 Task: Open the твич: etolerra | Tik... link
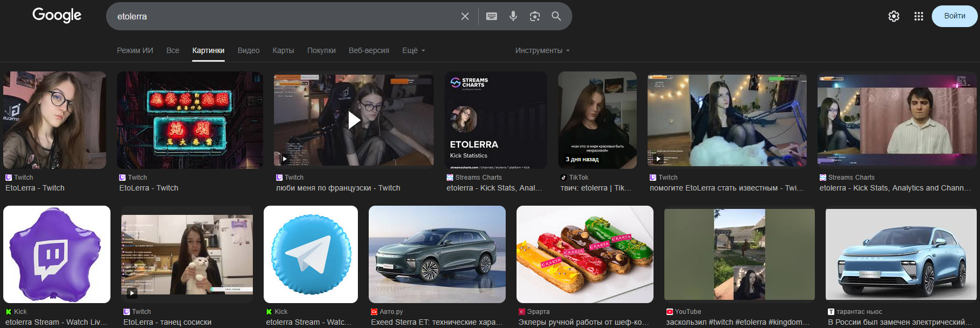point(596,188)
